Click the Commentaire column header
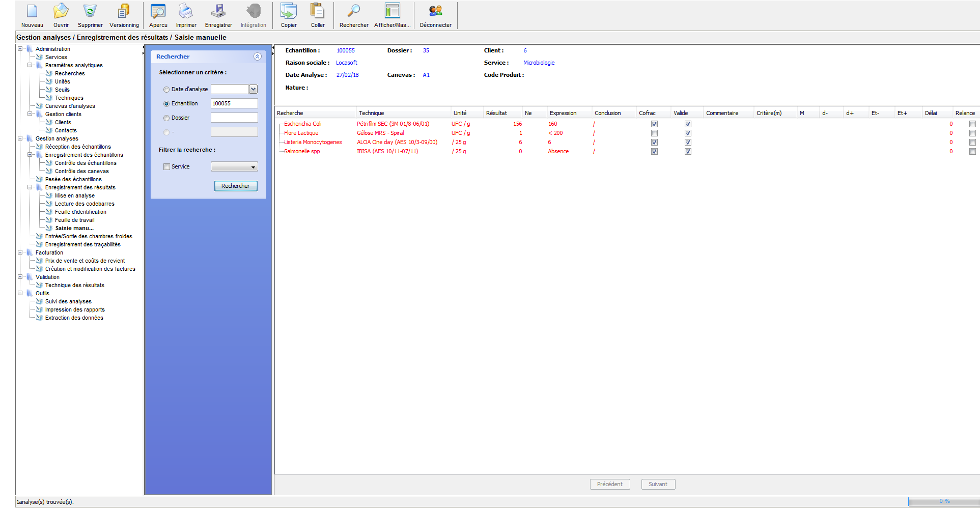980x508 pixels. pos(728,113)
